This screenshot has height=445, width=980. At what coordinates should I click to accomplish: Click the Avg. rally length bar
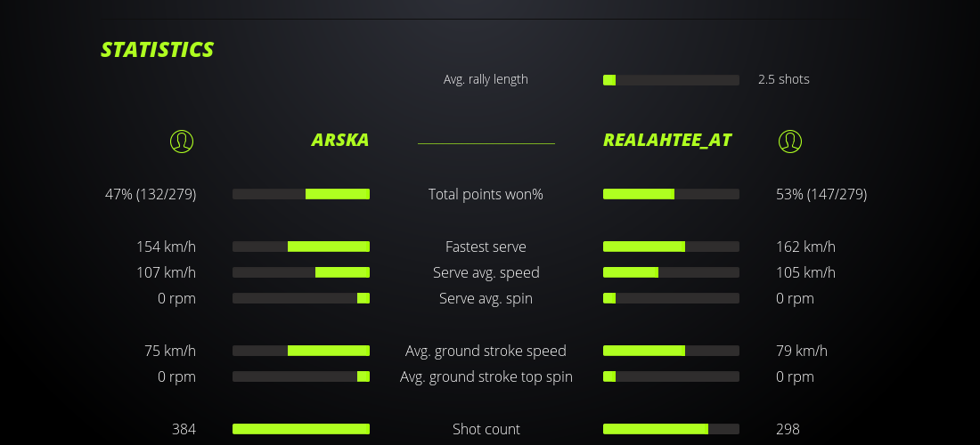pos(671,80)
